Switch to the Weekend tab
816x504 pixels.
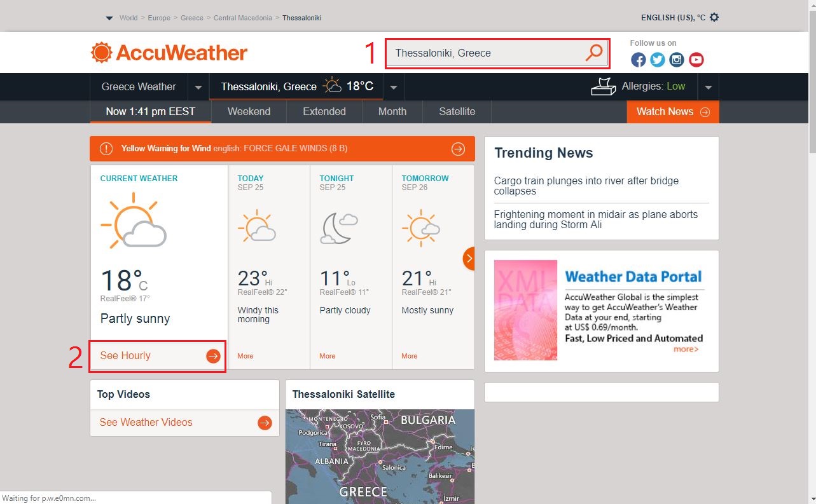pyautogui.click(x=249, y=111)
